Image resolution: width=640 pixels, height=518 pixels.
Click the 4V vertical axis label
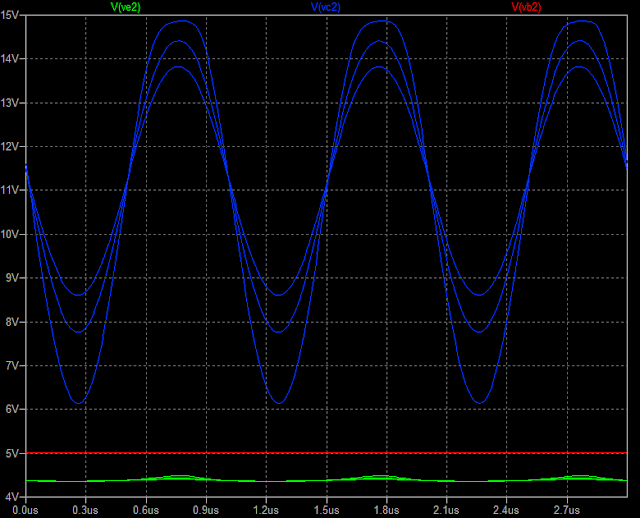tap(12, 497)
